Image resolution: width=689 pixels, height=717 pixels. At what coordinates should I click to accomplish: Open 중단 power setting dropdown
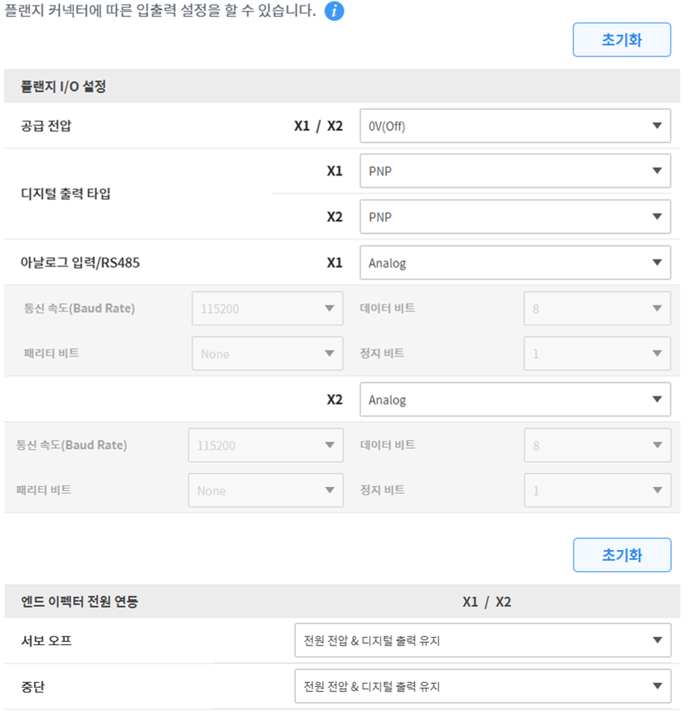pos(482,686)
